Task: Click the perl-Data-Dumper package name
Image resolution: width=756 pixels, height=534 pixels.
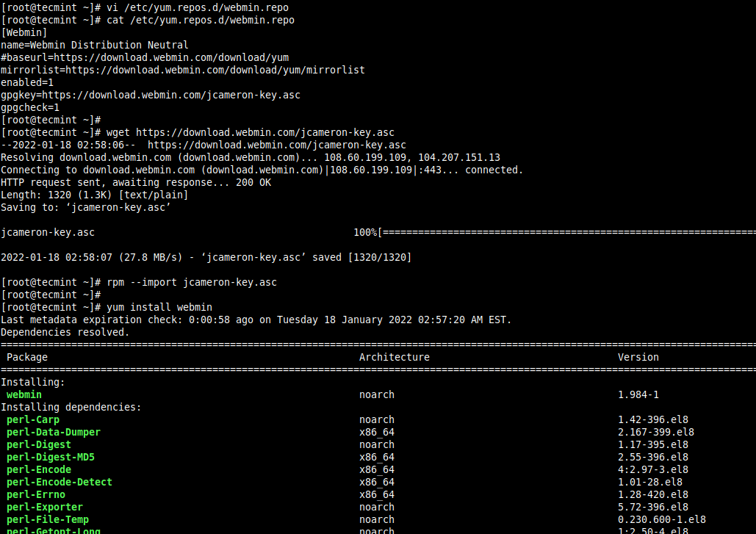Action: [53, 432]
